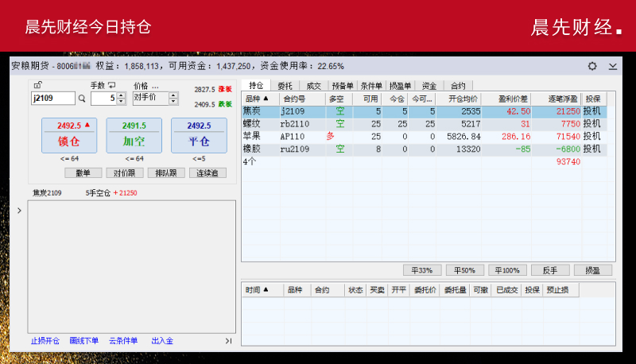Click the collapse window arrow at top right
The width and height of the screenshot is (636, 364).
[x=612, y=66]
